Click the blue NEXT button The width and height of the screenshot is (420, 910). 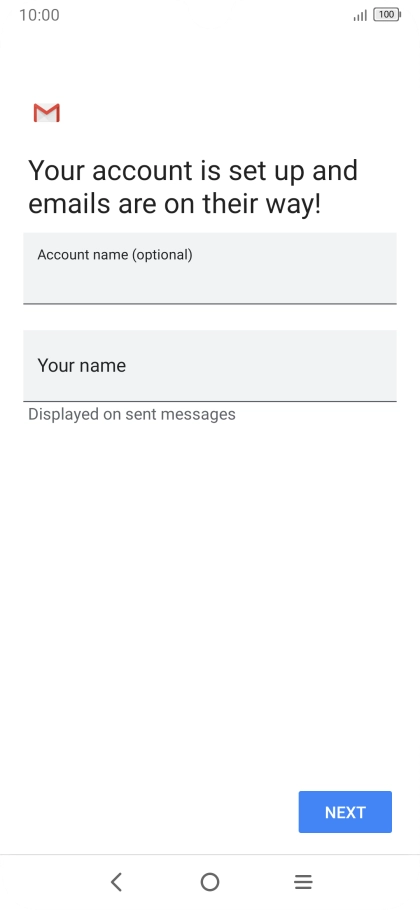click(345, 812)
